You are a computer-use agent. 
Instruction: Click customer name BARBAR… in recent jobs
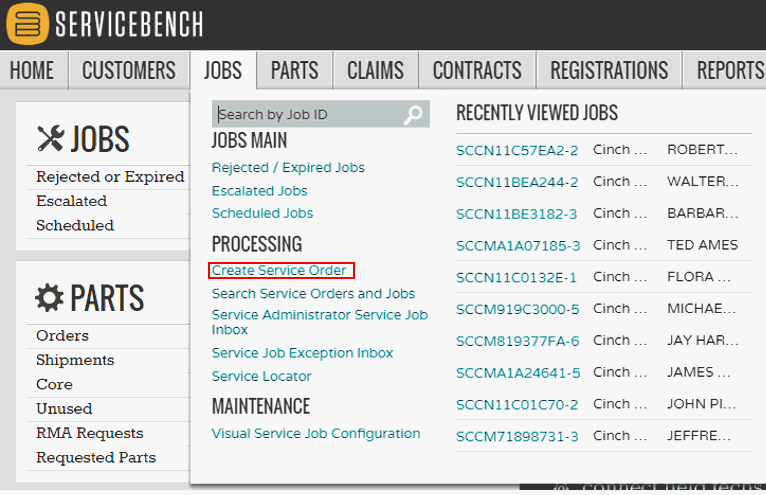point(702,213)
